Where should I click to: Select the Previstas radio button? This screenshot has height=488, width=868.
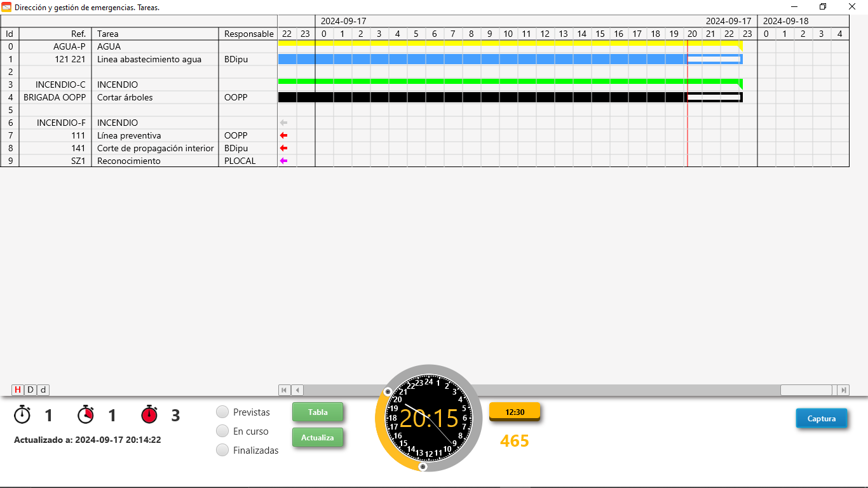(x=222, y=412)
